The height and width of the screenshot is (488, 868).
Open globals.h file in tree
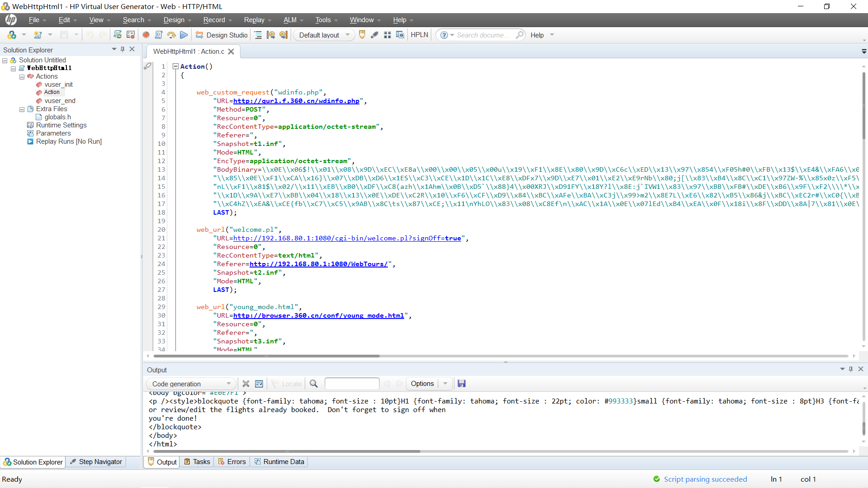coord(57,117)
